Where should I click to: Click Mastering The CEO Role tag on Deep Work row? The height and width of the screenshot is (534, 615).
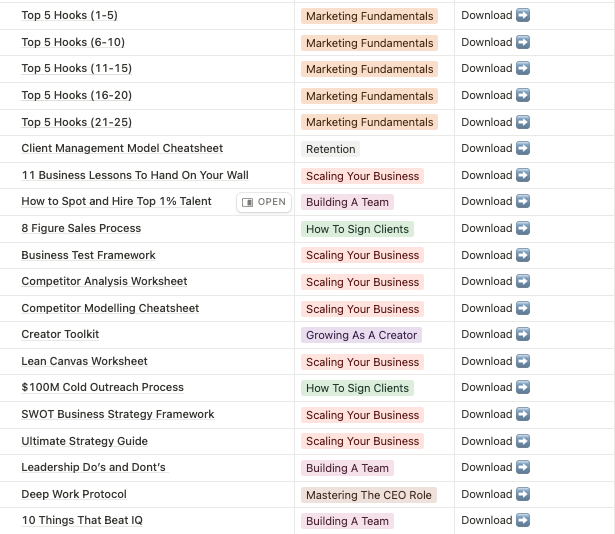click(369, 495)
